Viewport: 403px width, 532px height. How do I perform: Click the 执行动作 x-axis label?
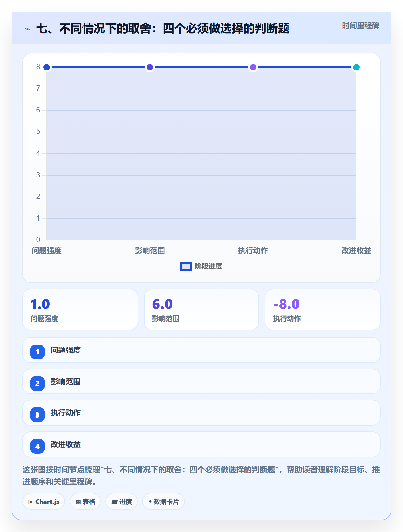tap(253, 251)
